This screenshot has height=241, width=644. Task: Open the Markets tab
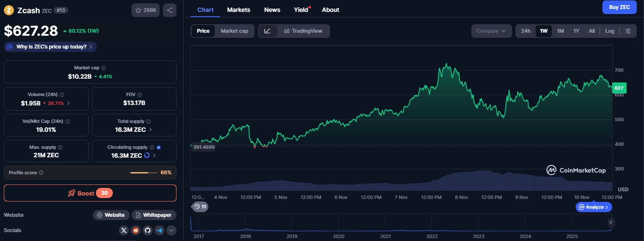238,10
